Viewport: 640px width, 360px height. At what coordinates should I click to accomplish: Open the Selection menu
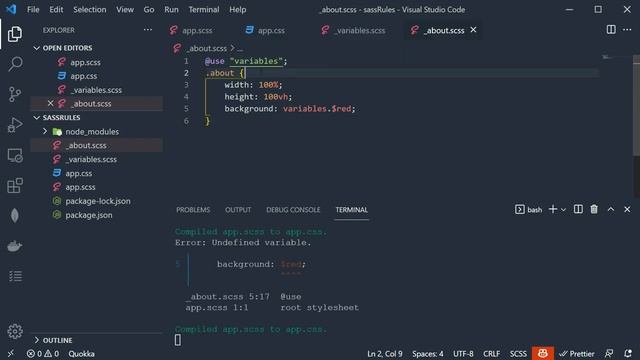click(89, 9)
